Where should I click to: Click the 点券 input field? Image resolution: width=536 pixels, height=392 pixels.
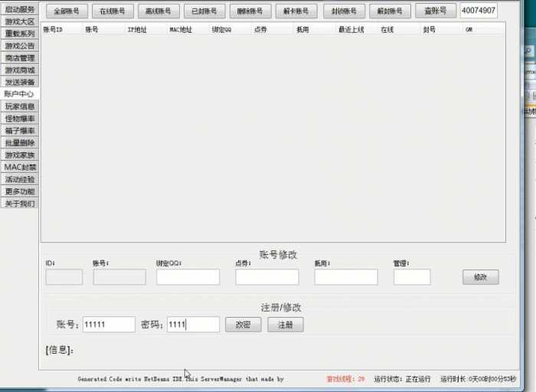point(266,277)
